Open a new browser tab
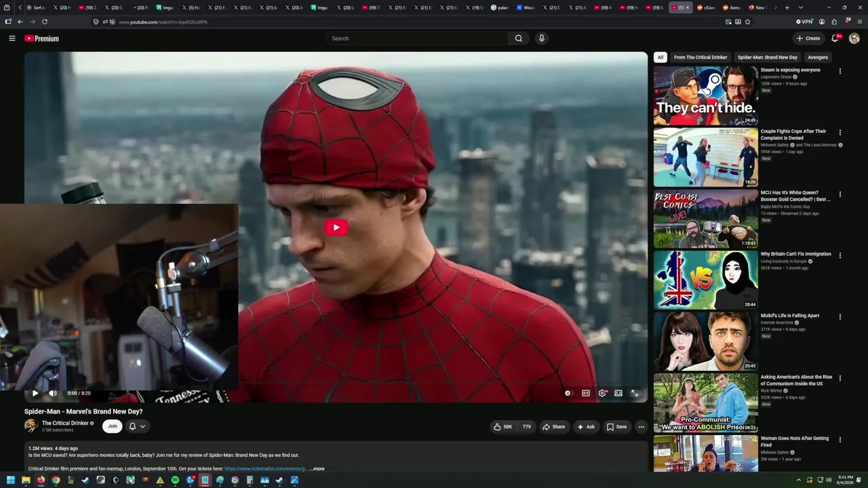868x488 pixels. (787, 7)
